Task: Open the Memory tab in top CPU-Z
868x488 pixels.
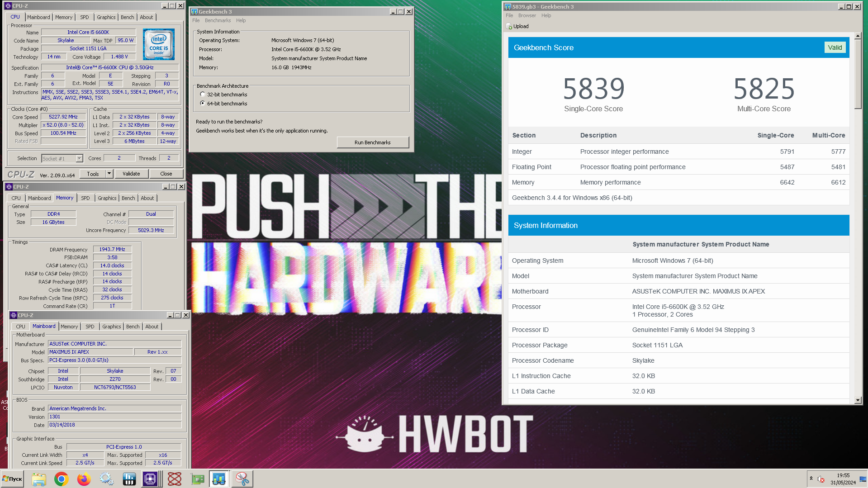Action: [64, 17]
